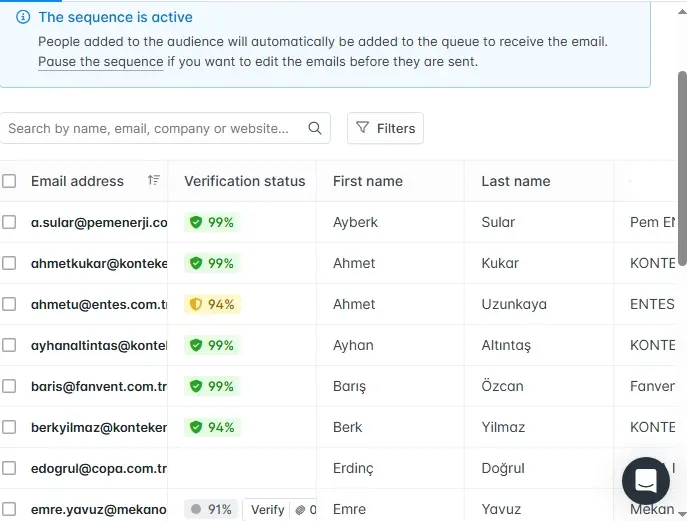Viewport: 687px width, 521px height.
Task: Sort by the Verification status column
Action: pos(244,181)
